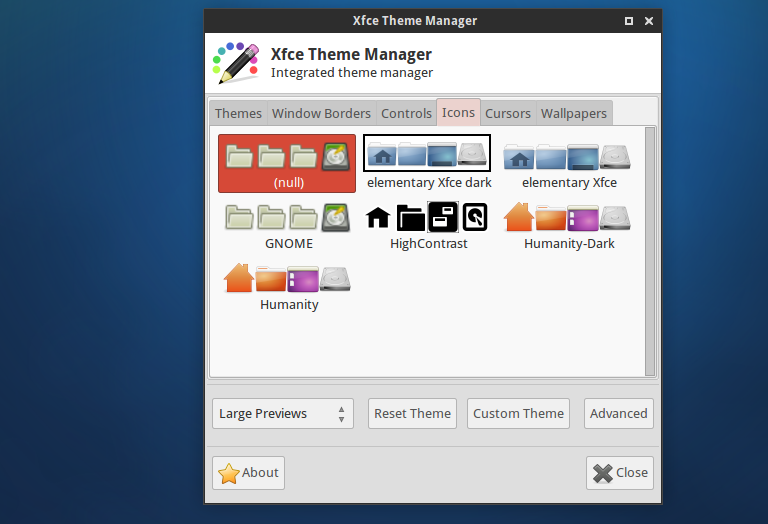Click the star icon on About
The image size is (768, 524).
[229, 474]
